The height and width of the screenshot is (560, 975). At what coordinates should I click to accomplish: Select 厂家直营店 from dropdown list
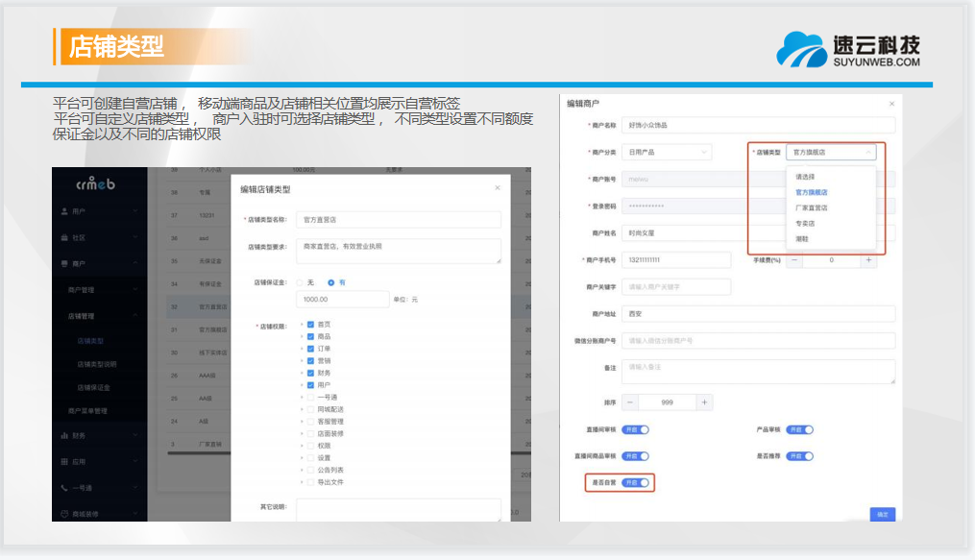tap(811, 207)
